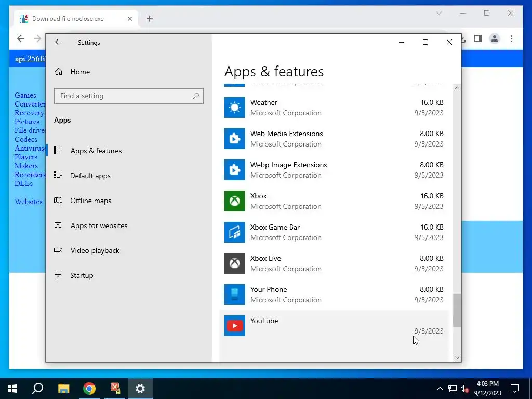Click the Xbox Game Bar app icon
The height and width of the screenshot is (399, 532).
point(234,232)
